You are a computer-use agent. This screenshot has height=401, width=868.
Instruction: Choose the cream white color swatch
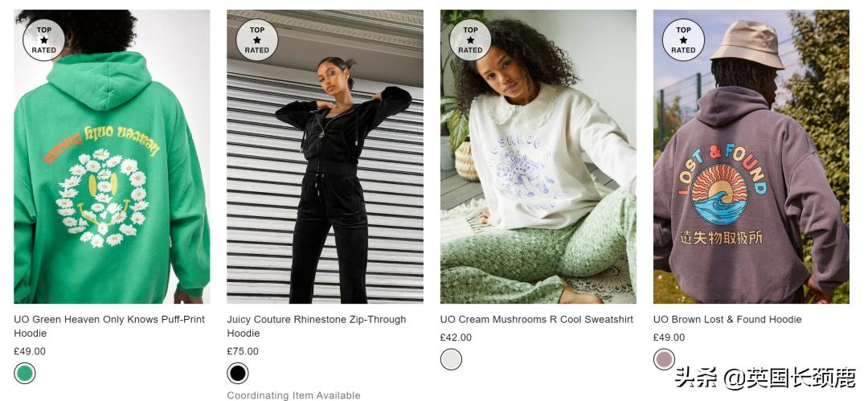pyautogui.click(x=451, y=359)
